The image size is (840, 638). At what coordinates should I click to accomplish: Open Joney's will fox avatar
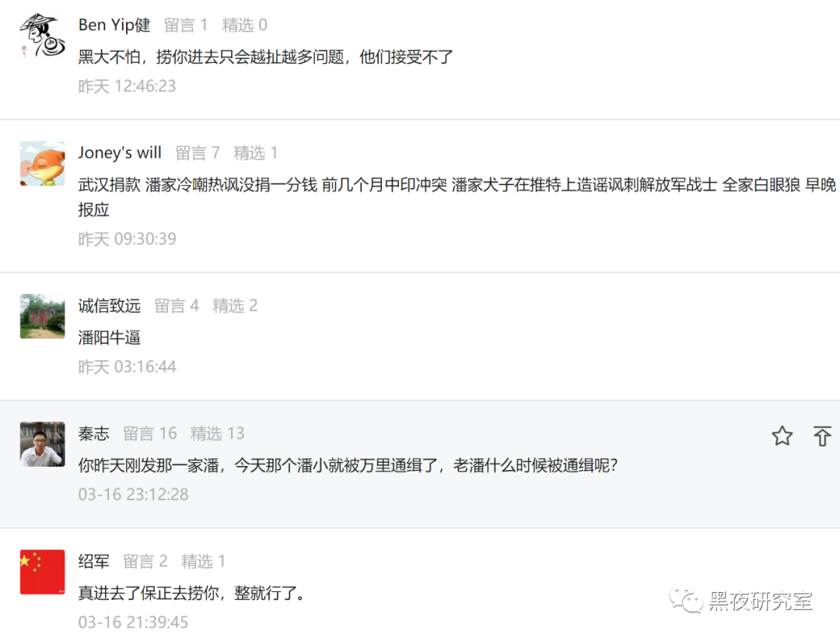(x=42, y=163)
